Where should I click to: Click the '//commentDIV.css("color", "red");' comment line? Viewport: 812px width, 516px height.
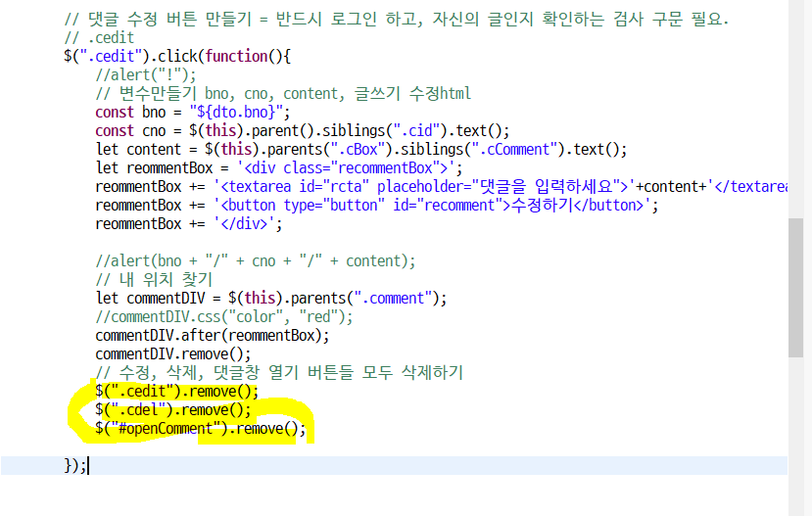pyautogui.click(x=223, y=317)
